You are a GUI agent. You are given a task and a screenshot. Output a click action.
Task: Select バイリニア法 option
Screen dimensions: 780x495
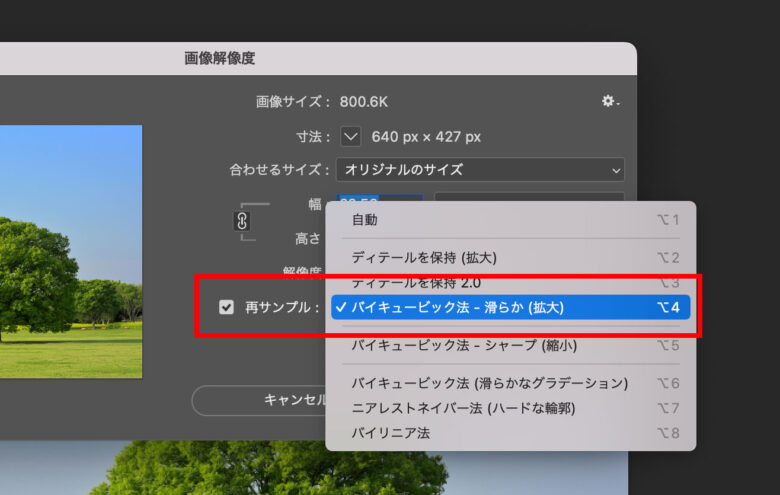coord(510,433)
